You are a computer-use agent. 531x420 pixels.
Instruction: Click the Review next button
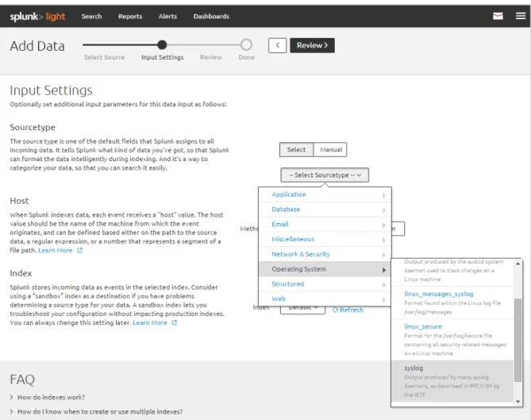pyautogui.click(x=312, y=45)
